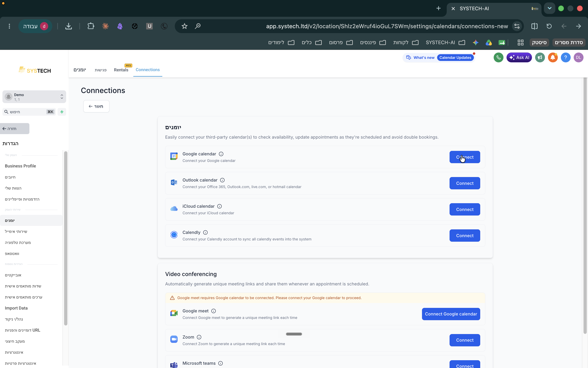588x368 pixels.
Task: Open the tab search dropdown arrow
Action: pos(549,9)
